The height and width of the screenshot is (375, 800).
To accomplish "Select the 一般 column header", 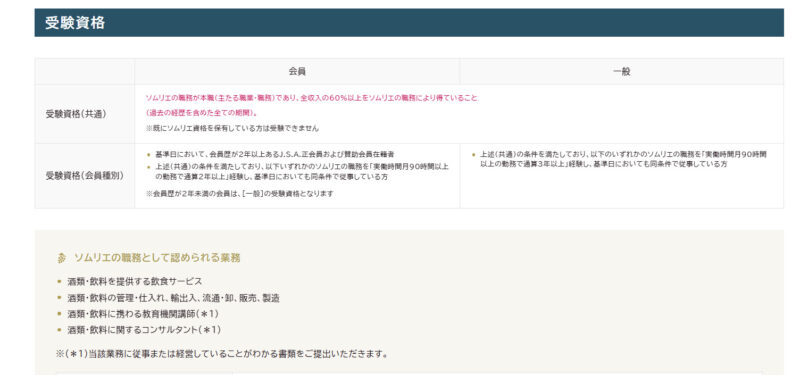I will tap(621, 71).
